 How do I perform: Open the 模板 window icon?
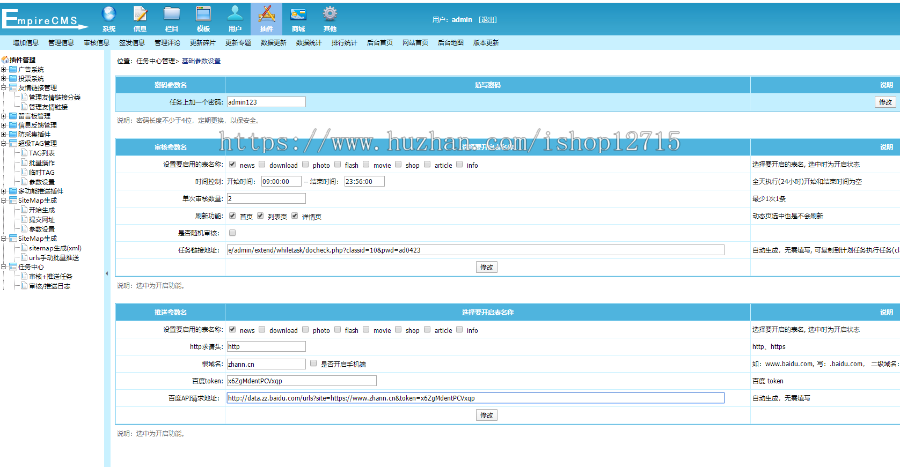point(203,14)
